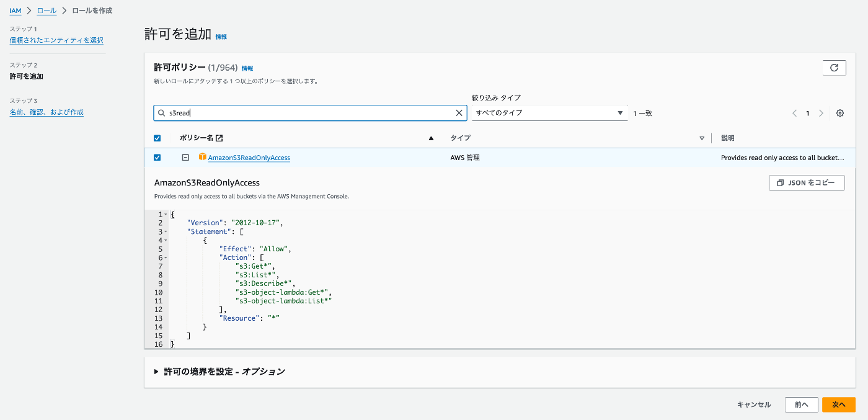Open the table preferences gear icon

[840, 113]
